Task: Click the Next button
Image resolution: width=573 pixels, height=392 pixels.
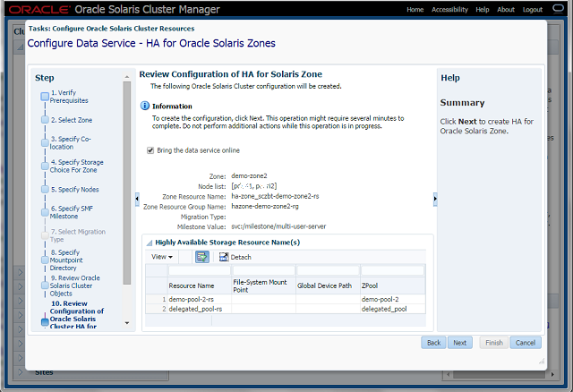Action: pyautogui.click(x=459, y=343)
